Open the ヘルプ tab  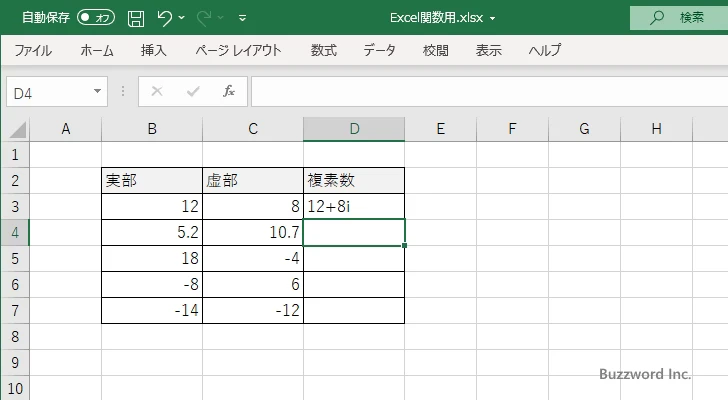[x=545, y=50]
